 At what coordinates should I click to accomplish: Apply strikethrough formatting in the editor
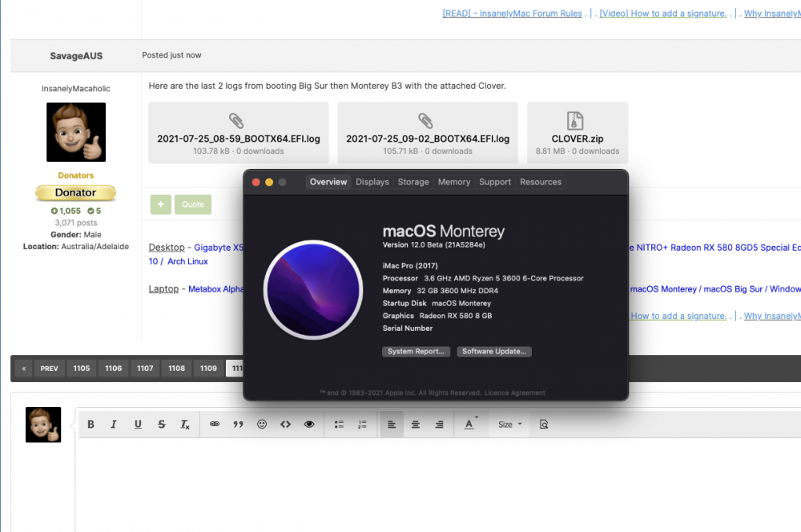[162, 424]
